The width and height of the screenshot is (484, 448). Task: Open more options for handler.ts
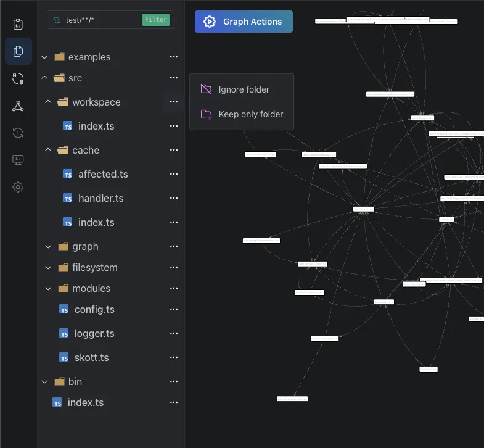point(174,198)
